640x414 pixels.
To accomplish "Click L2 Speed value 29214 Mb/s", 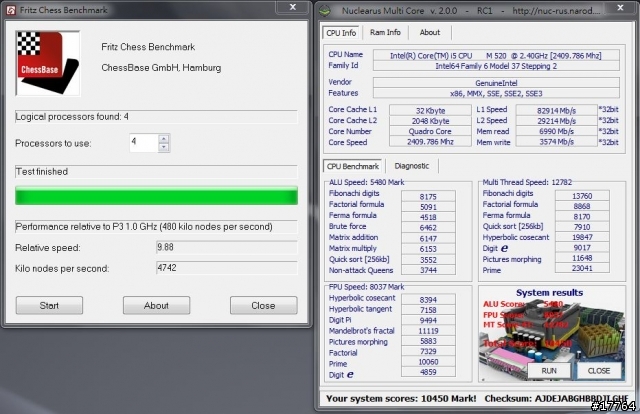I will tap(557, 121).
